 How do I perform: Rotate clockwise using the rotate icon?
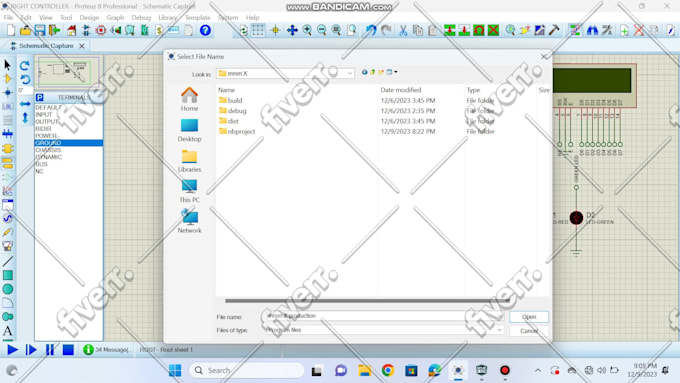pyautogui.click(x=25, y=65)
